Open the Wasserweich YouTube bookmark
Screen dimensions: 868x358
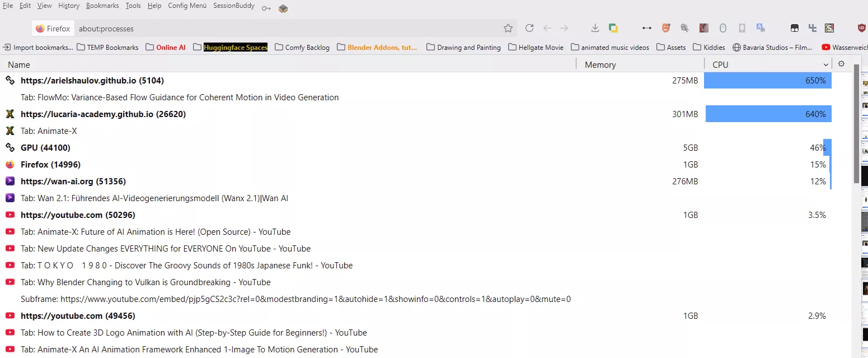point(844,48)
